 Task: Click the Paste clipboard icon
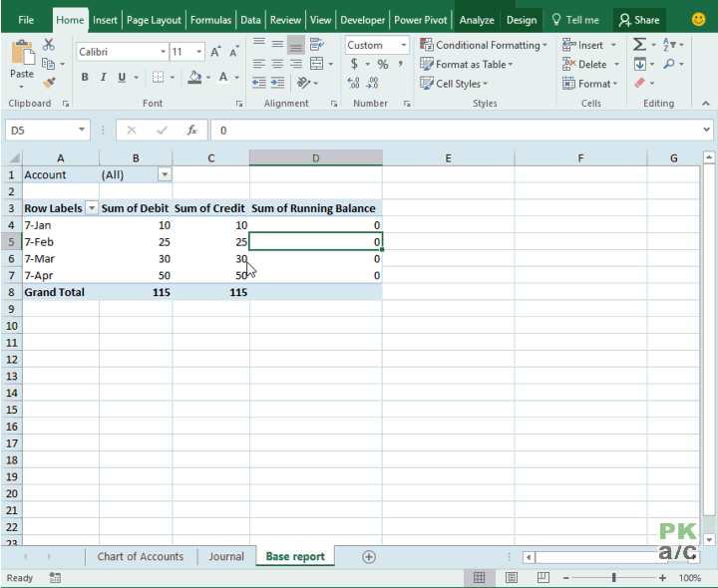pyautogui.click(x=22, y=54)
